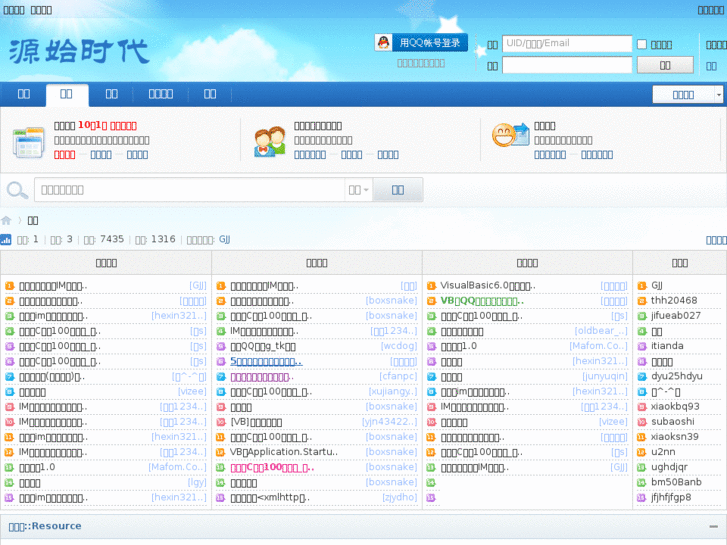Open the VisualBasic6.0 post title
This screenshot has height=545, width=727.
coord(488,286)
